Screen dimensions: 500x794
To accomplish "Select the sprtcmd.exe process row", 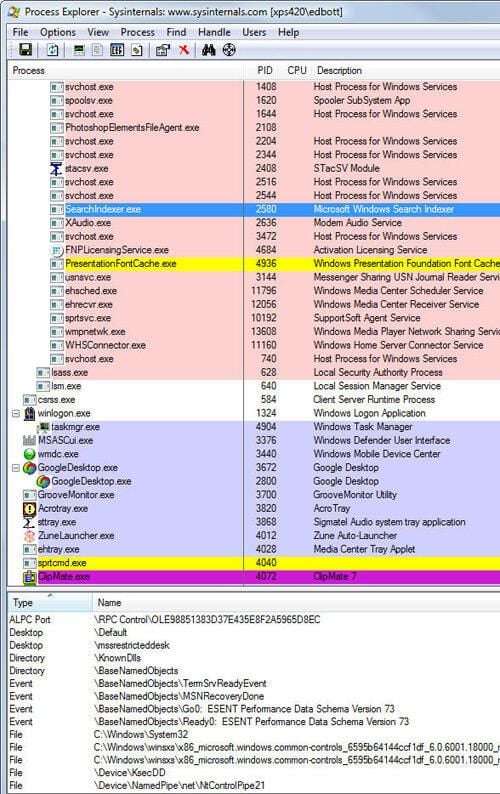I will [x=253, y=563].
